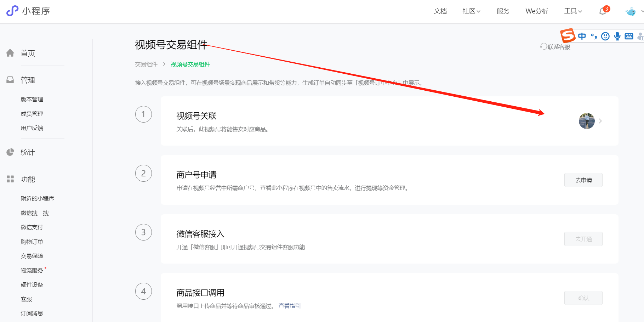The width and height of the screenshot is (644, 322).
Task: Click the 去申请 button
Action: [583, 180]
